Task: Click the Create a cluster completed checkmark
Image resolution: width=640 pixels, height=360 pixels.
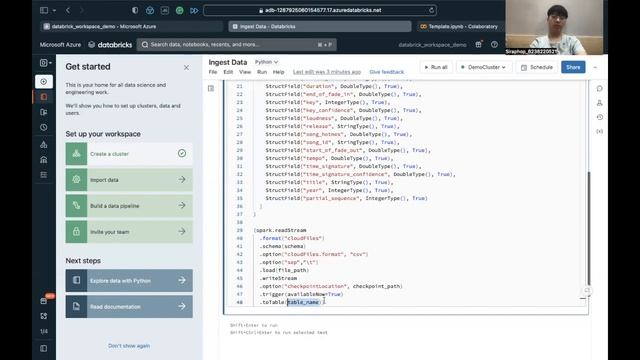Action: click(x=182, y=153)
